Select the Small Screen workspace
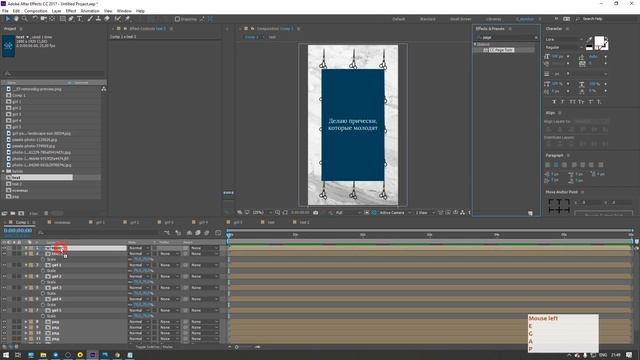This screenshot has height=360, width=640. point(460,19)
